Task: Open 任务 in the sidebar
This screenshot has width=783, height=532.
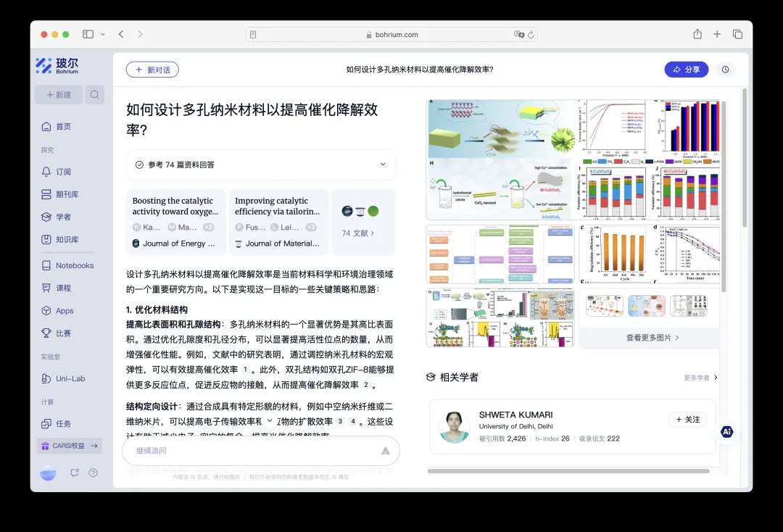Action: tap(56, 424)
